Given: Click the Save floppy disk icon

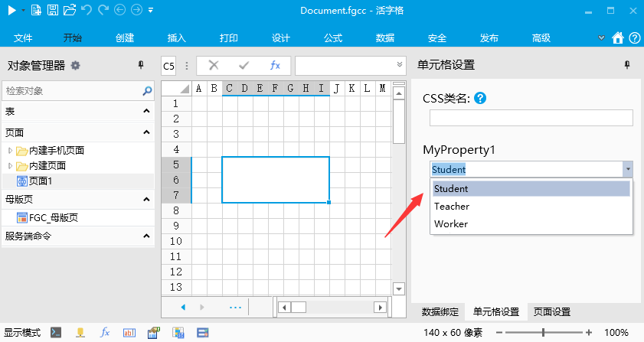Looking at the screenshot, I should point(53,10).
